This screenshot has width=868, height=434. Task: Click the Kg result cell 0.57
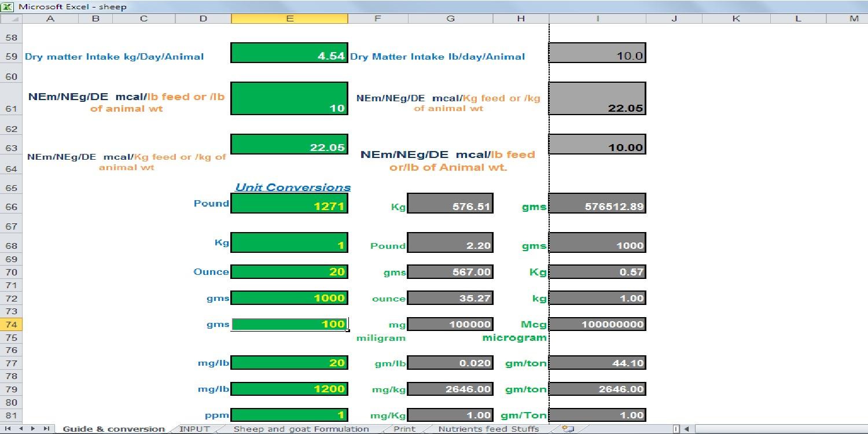click(x=597, y=271)
